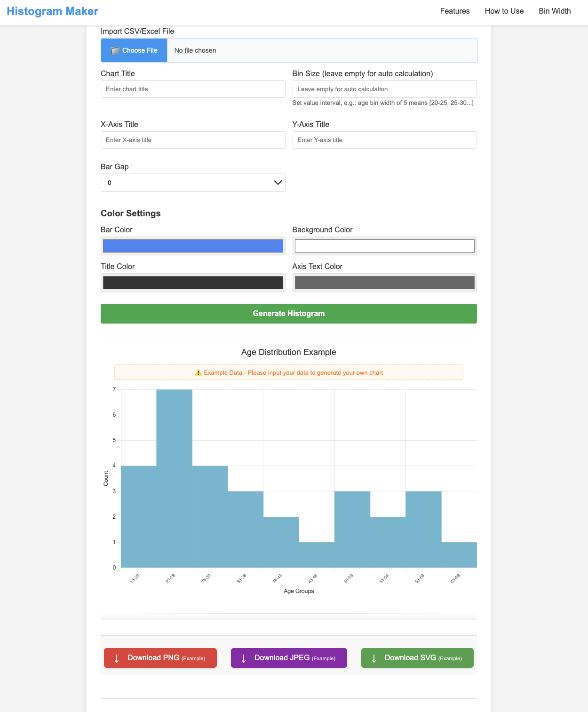
Task: Open the Axis Text Color picker
Action: [x=384, y=282]
